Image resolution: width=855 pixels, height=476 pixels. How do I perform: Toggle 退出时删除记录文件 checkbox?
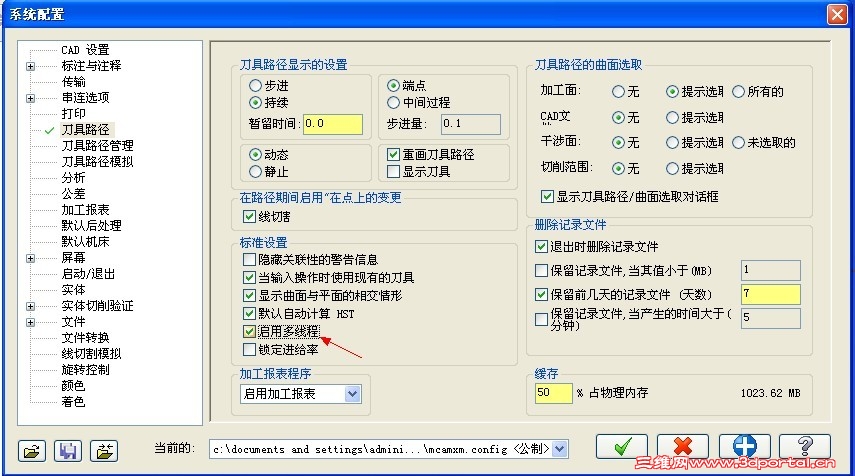pos(541,246)
